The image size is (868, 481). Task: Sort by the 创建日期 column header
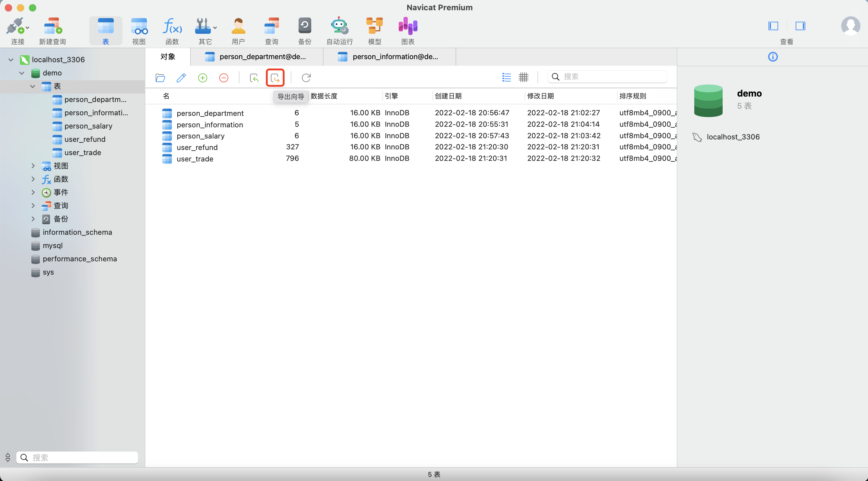coord(448,96)
